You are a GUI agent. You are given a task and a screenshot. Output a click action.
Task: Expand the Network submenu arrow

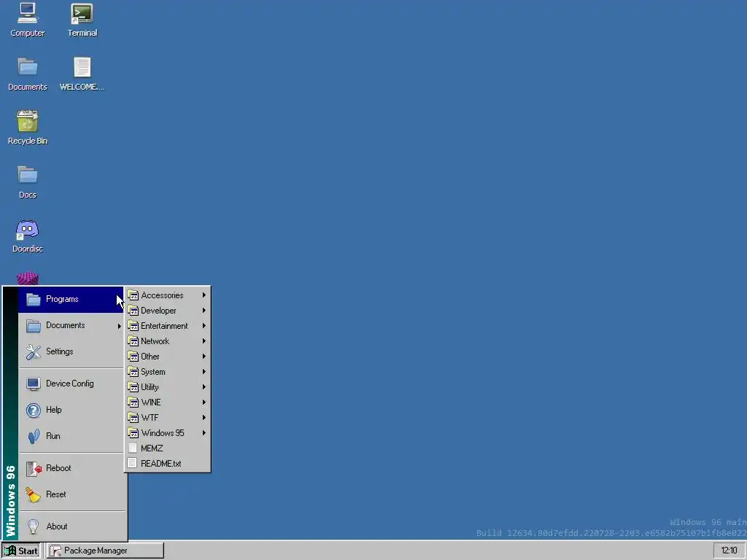click(204, 341)
